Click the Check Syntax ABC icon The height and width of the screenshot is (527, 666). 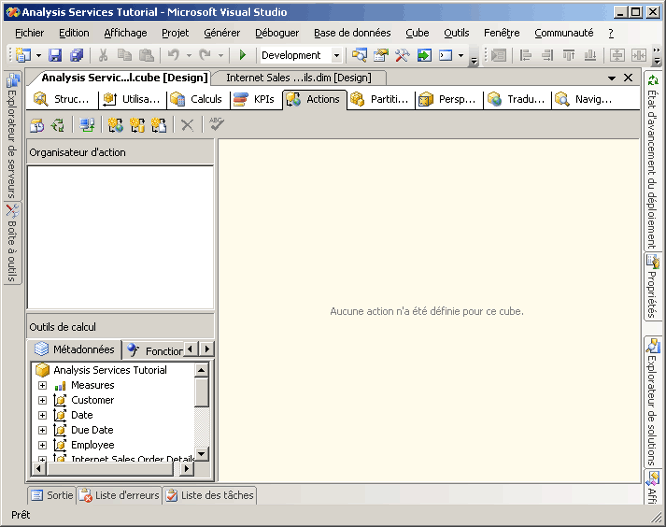pyautogui.click(x=216, y=124)
